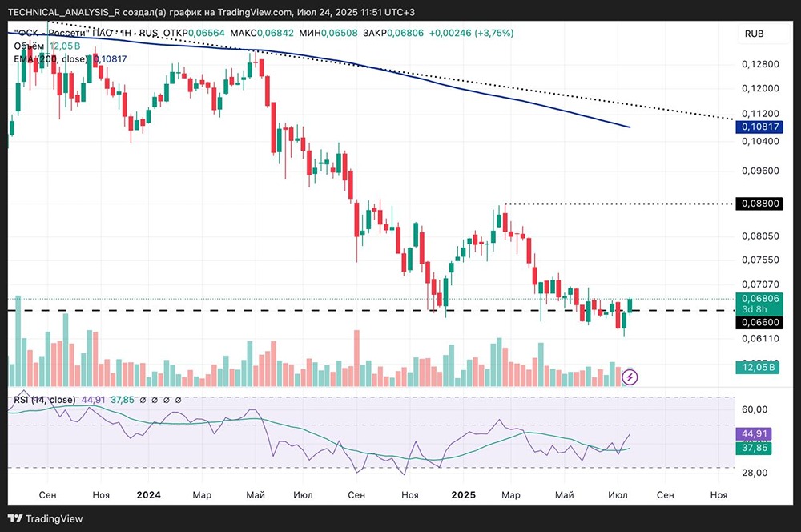Click the 60,00 level on the RSI scale
Screen dimensions: 801x532
click(755, 409)
